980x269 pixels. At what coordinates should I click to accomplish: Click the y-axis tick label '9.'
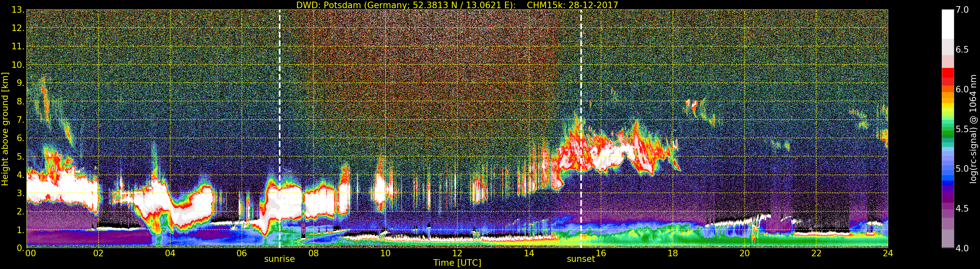(x=21, y=83)
